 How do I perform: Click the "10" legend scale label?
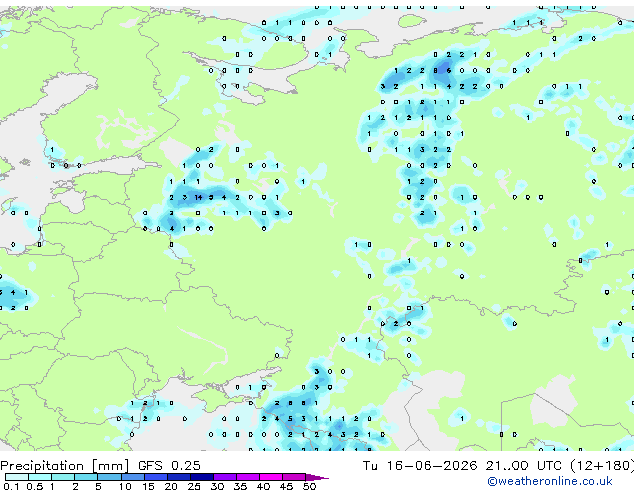click(125, 486)
